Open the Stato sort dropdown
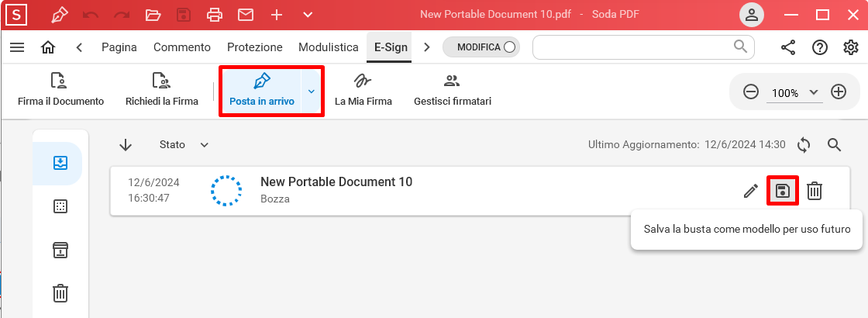The image size is (868, 318). [x=184, y=144]
